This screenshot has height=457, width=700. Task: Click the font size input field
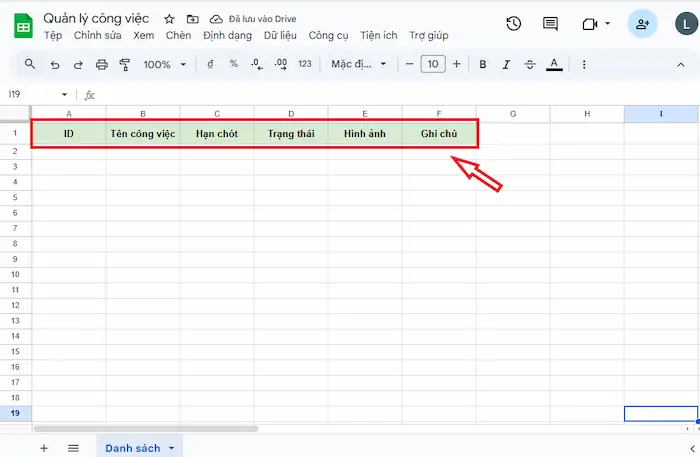(x=433, y=64)
